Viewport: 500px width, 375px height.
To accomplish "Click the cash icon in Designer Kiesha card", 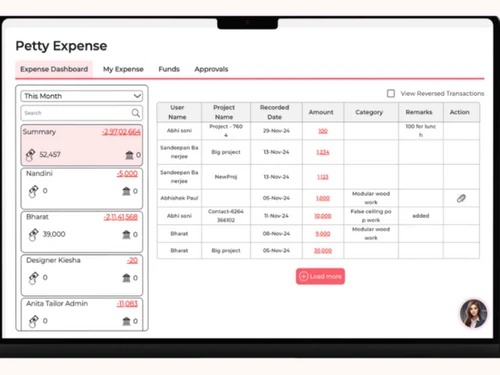I will tap(33, 278).
